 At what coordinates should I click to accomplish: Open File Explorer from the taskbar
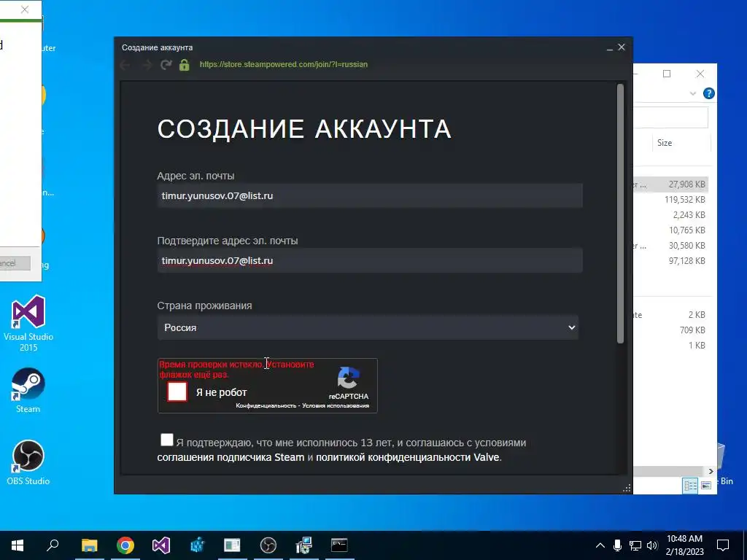[89, 545]
